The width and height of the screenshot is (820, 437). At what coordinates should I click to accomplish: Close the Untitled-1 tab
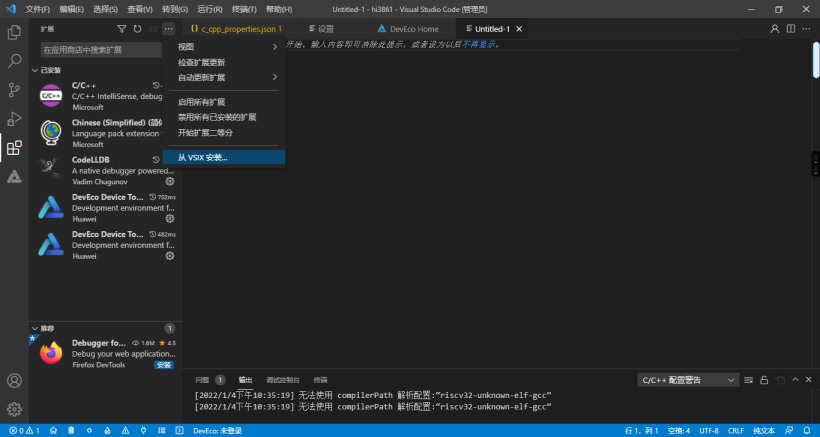(x=519, y=29)
